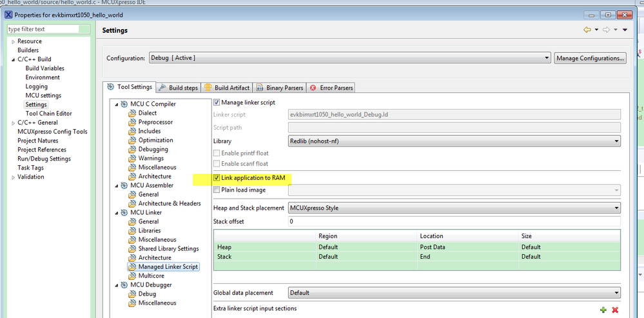Click the MCU Debugger tool icon

(124, 284)
